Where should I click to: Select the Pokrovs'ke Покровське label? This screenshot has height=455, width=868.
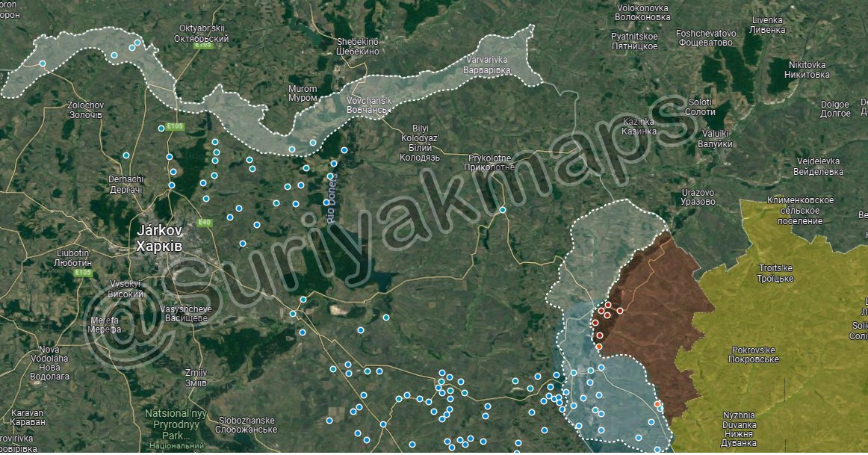click(754, 354)
